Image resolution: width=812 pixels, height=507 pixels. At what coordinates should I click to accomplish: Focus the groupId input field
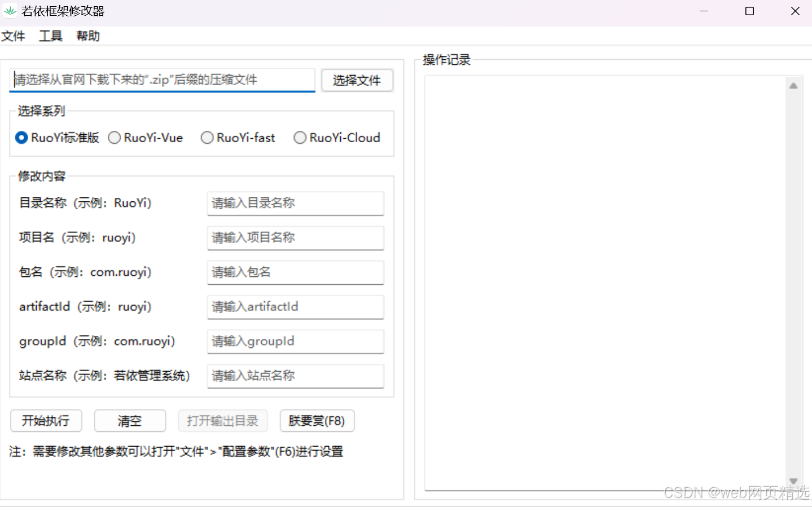(296, 341)
